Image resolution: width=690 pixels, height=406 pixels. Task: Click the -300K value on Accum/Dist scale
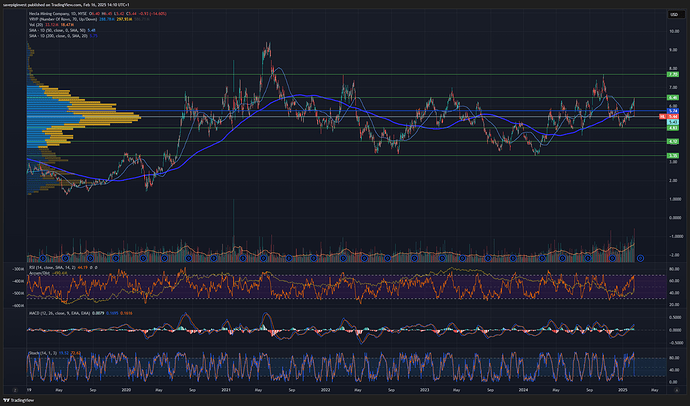click(18, 269)
